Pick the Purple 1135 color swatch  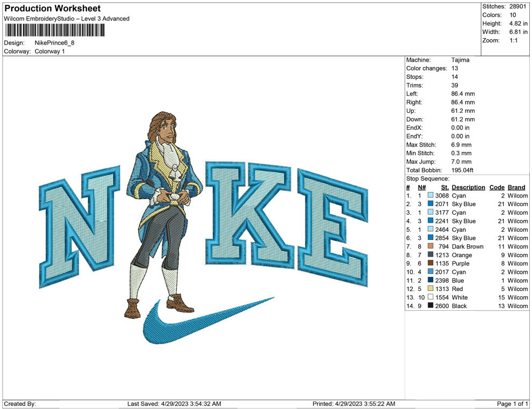[x=430, y=264]
